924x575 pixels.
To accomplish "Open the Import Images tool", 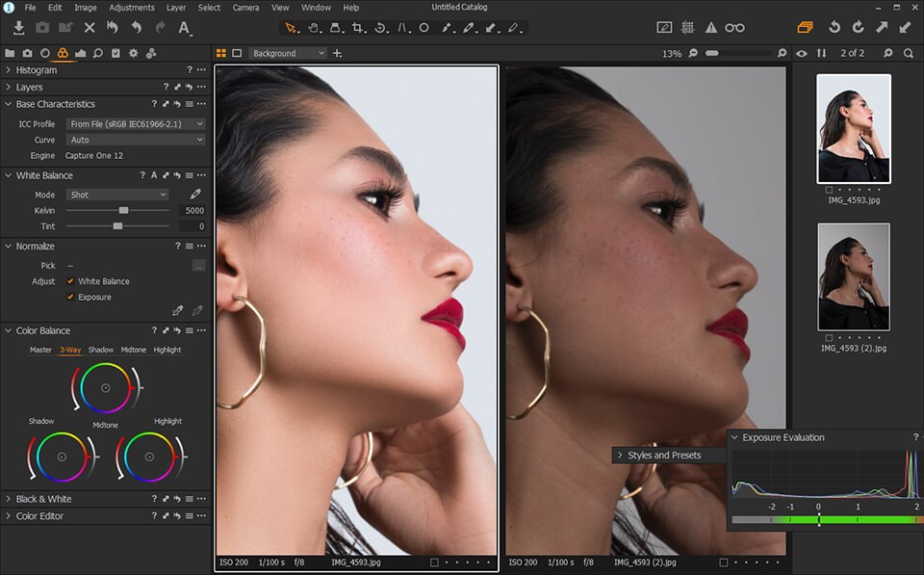I will (x=19, y=28).
